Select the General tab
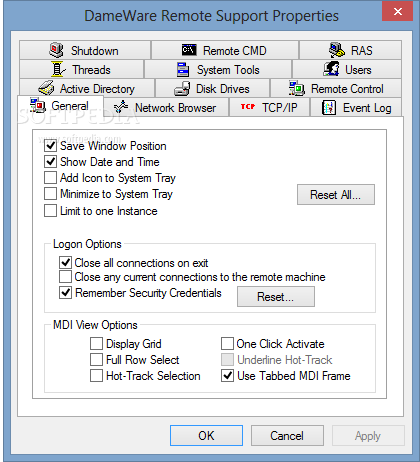 pos(61,106)
